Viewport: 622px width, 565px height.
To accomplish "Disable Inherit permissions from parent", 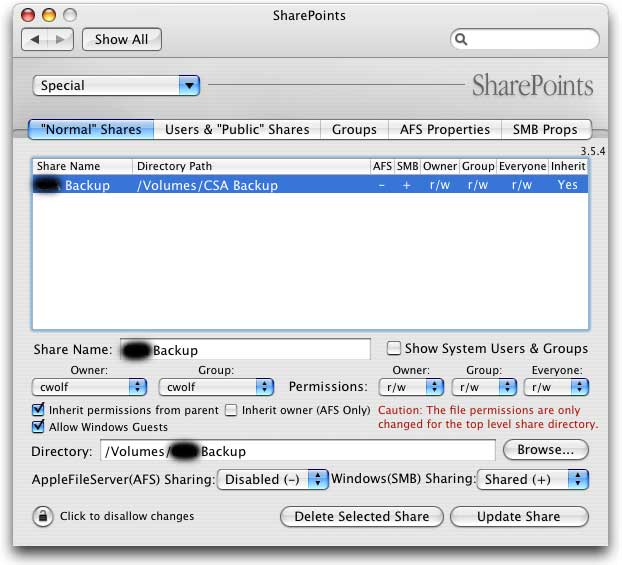I will 39,410.
